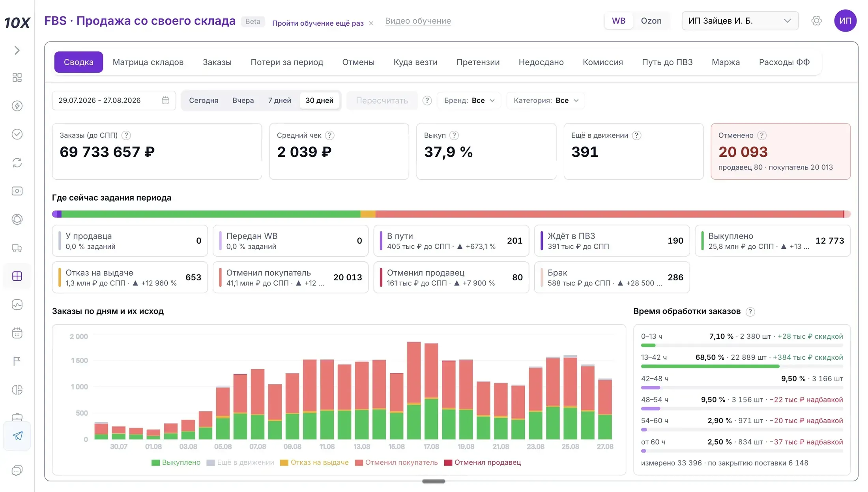Click help icon next to Отменено
This screenshot has height=492, width=868.
click(761, 135)
